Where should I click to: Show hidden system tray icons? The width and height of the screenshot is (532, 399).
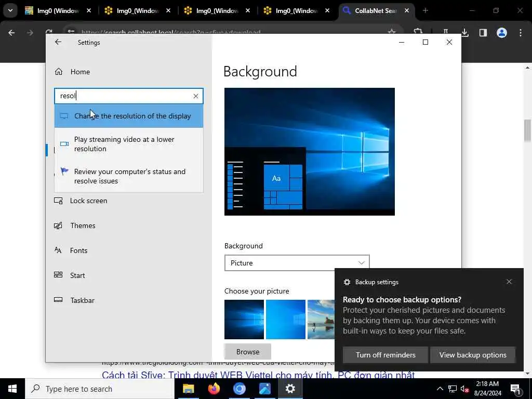pos(440,389)
